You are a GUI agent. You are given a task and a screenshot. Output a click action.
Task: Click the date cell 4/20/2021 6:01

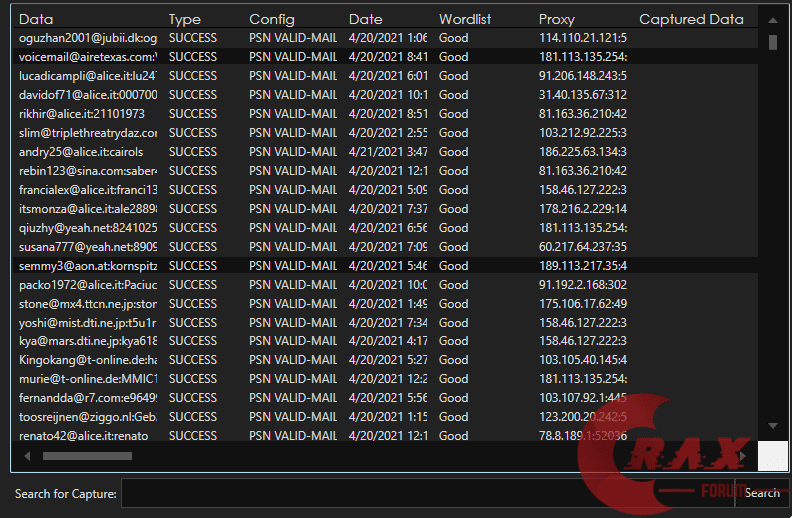pyautogui.click(x=388, y=76)
